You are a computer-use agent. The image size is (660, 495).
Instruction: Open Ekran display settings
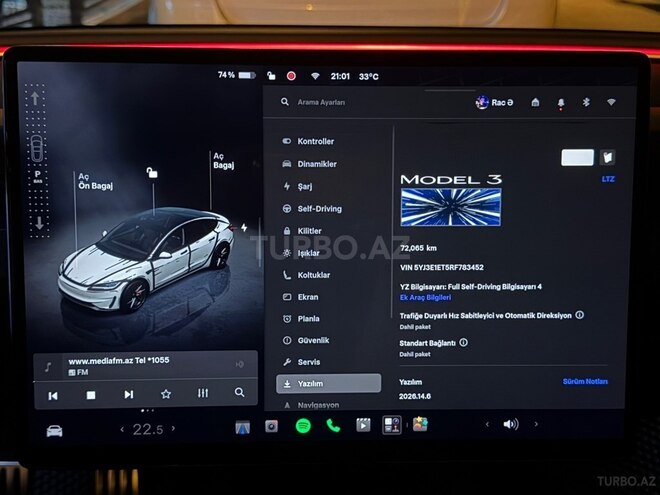coord(301,297)
